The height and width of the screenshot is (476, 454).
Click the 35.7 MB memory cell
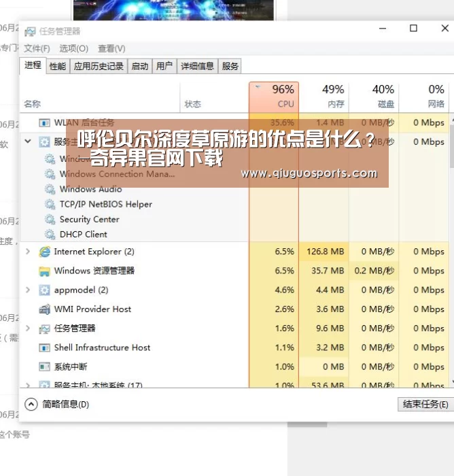pyautogui.click(x=324, y=271)
